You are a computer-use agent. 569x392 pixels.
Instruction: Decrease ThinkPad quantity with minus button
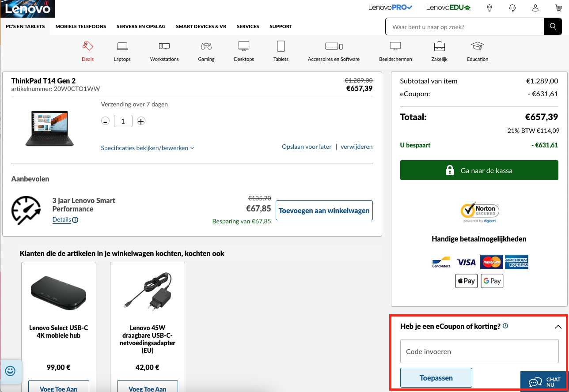(105, 121)
